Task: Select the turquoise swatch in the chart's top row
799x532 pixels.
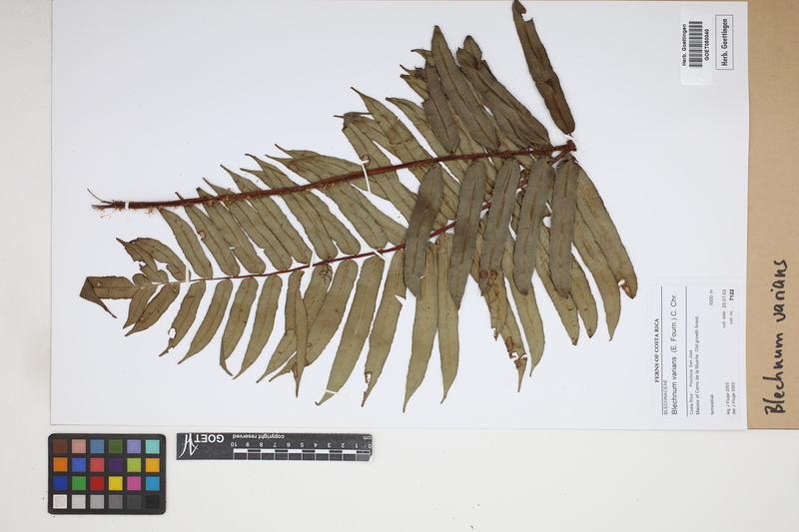Action: 151,446
